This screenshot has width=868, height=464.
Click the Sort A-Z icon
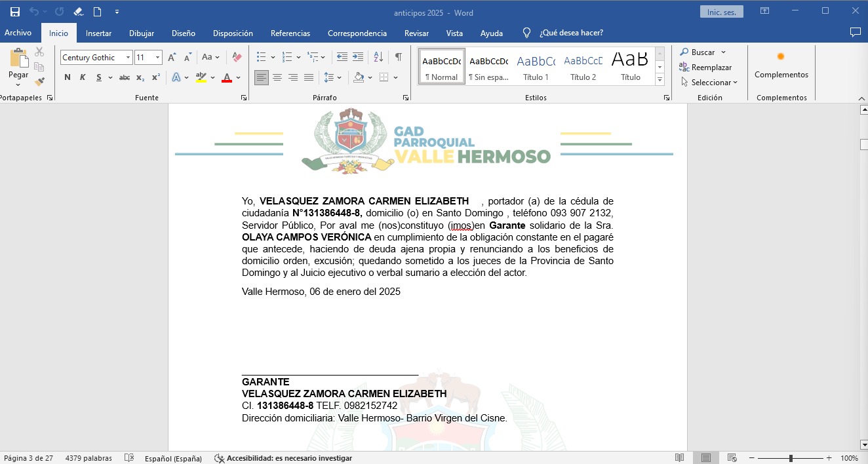pyautogui.click(x=378, y=58)
